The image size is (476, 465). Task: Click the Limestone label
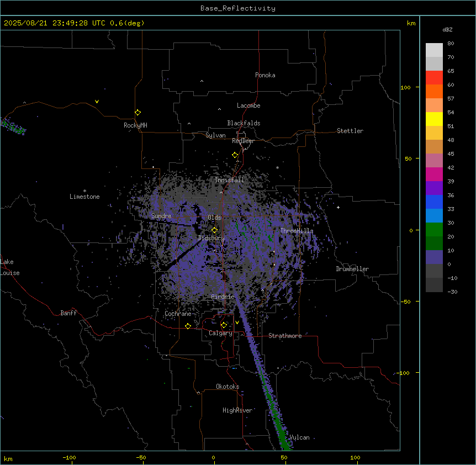84,197
